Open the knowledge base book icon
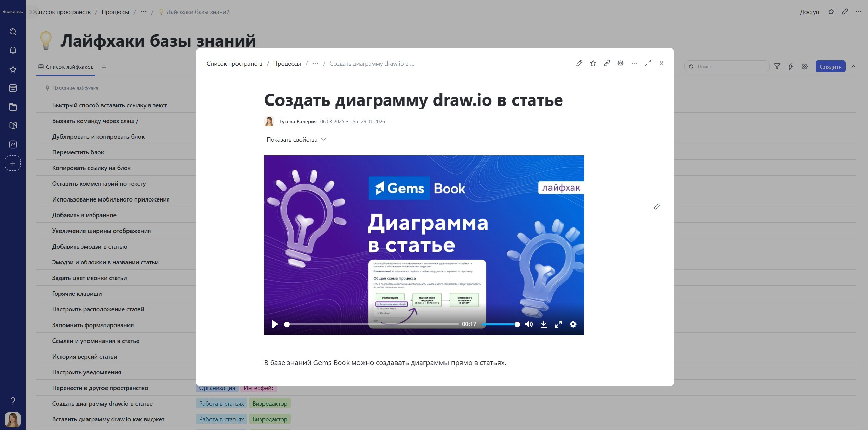The image size is (868, 430). [13, 126]
